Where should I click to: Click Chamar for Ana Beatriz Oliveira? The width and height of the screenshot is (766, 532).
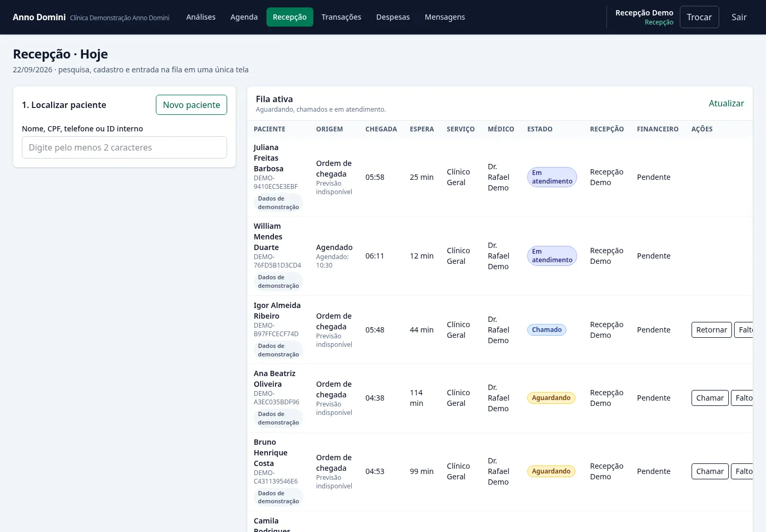(710, 398)
